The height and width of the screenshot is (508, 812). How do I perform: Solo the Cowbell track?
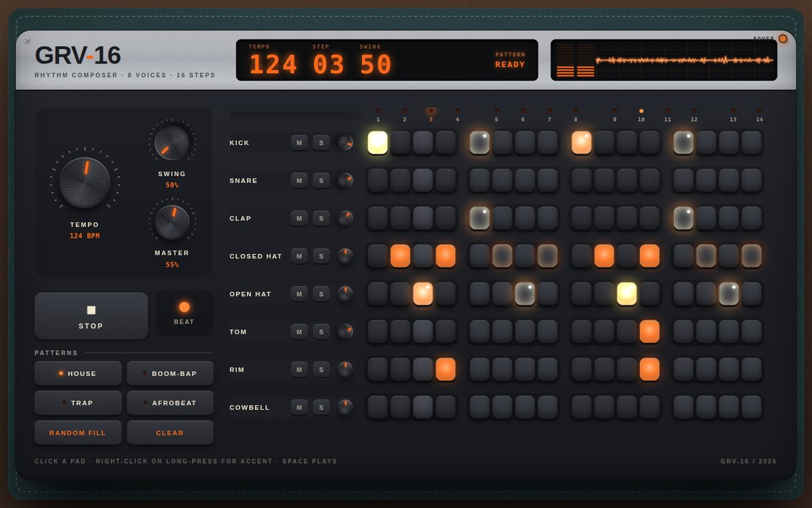click(x=321, y=407)
